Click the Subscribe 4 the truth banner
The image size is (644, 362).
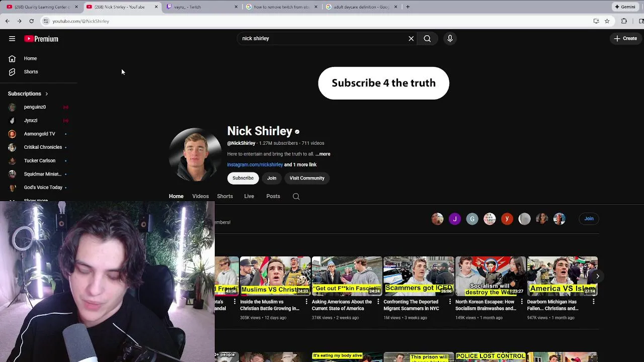tap(383, 83)
